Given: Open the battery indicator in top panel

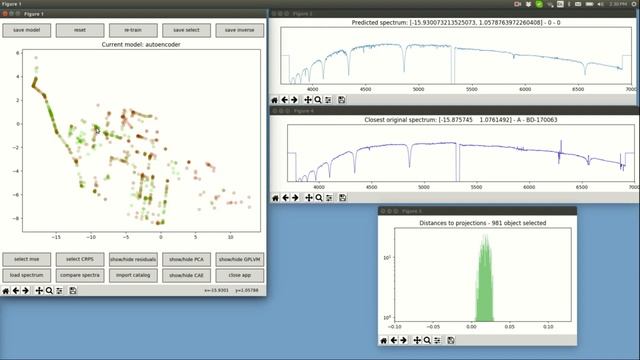Looking at the screenshot, I should tap(589, 4).
